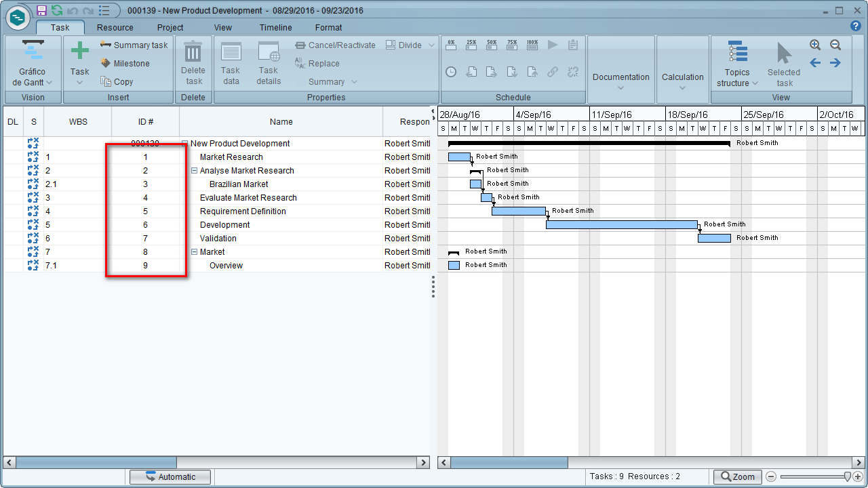Click the blue right arrow icon
The height and width of the screenshot is (488, 868).
pos(835,62)
